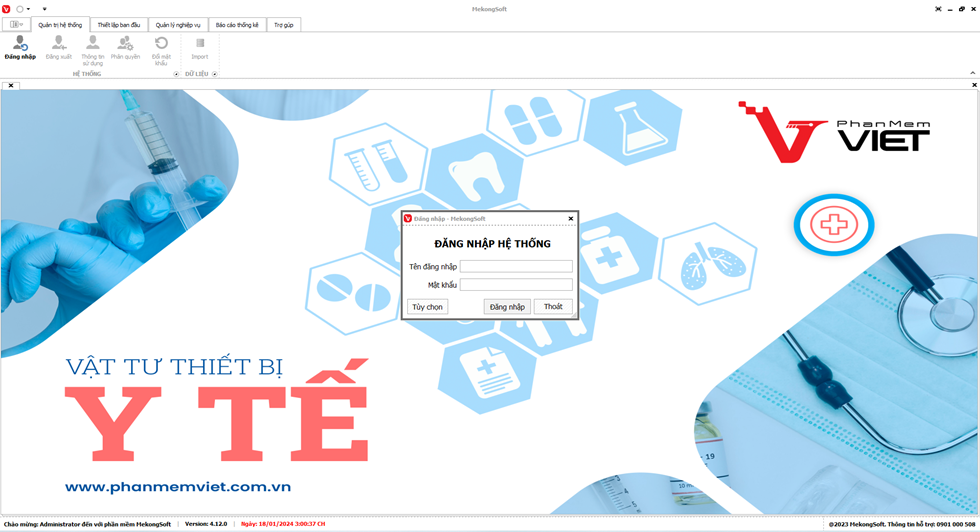
Task: Close the document area with right X
Action: 974,85
